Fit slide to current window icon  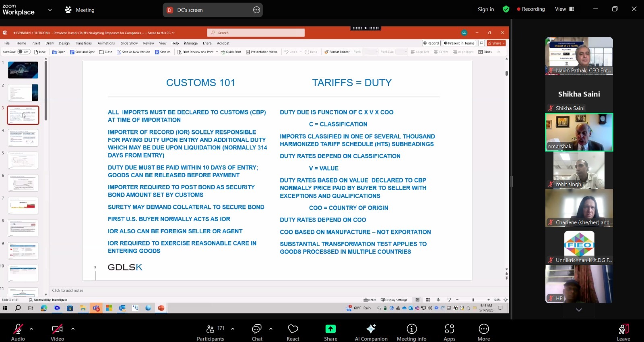pos(506,300)
